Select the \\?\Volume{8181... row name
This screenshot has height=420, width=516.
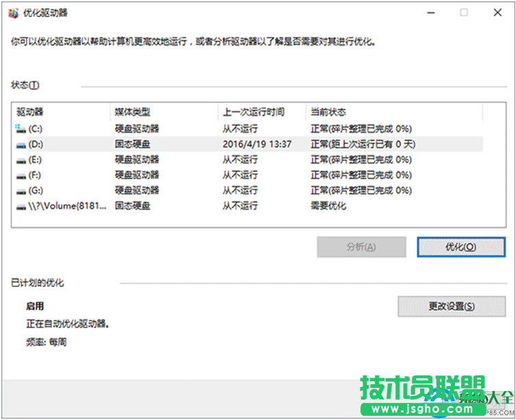(67, 206)
